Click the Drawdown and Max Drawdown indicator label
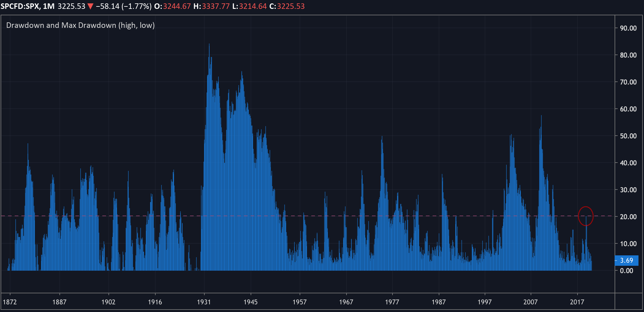Viewport: 644px width, 312px height. (80, 25)
